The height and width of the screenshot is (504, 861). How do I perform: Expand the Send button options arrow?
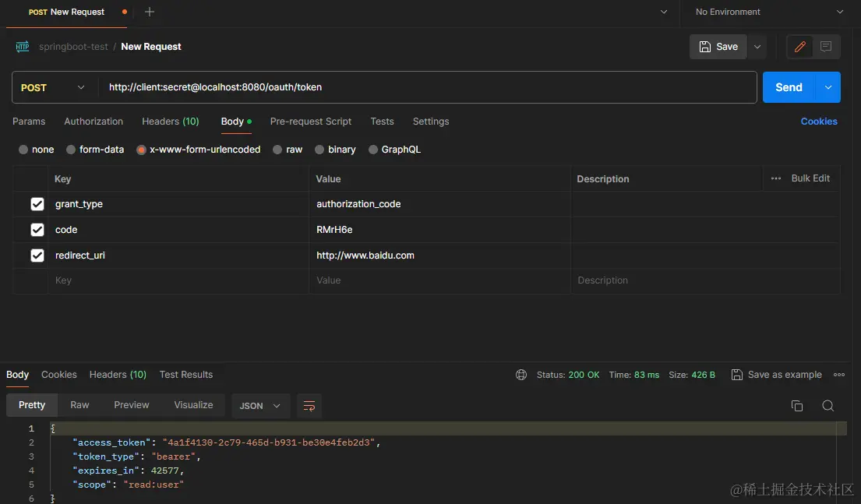[x=828, y=87]
